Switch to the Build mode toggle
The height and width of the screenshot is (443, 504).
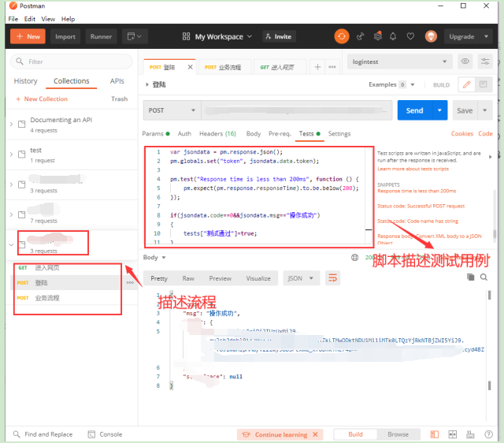355,434
